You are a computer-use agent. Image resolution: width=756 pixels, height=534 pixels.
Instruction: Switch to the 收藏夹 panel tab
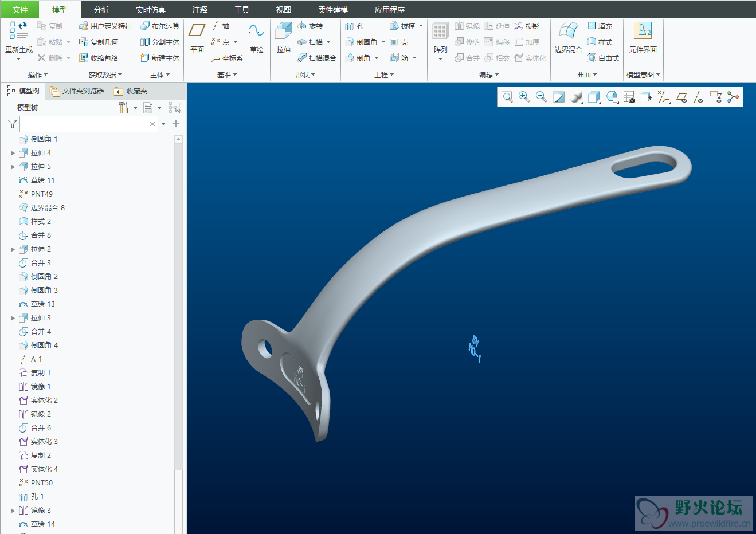[x=131, y=91]
